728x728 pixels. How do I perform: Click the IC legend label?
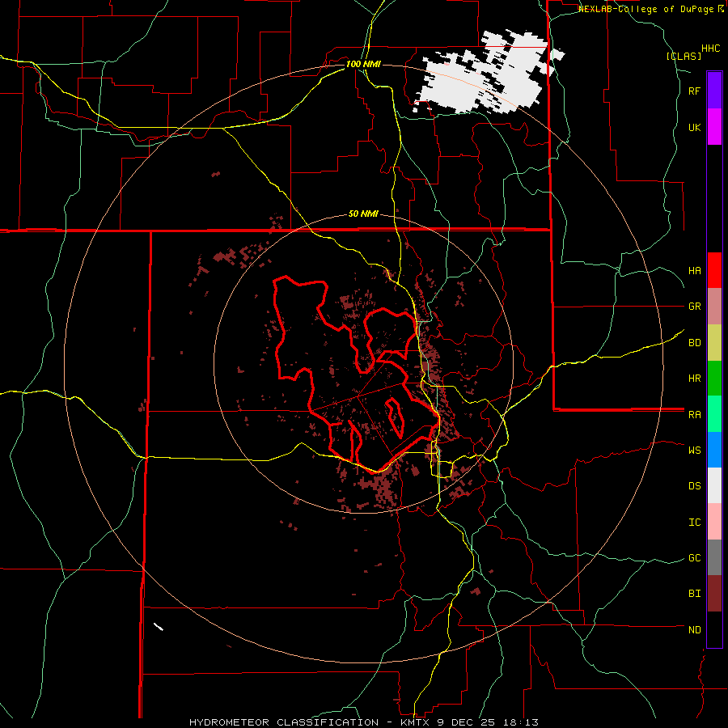pyautogui.click(x=694, y=523)
